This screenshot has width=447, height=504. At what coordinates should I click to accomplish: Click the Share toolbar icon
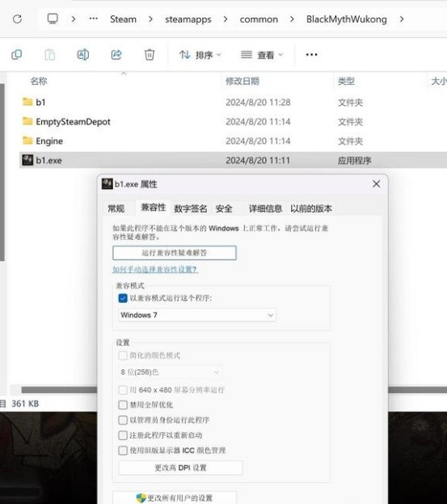click(116, 55)
